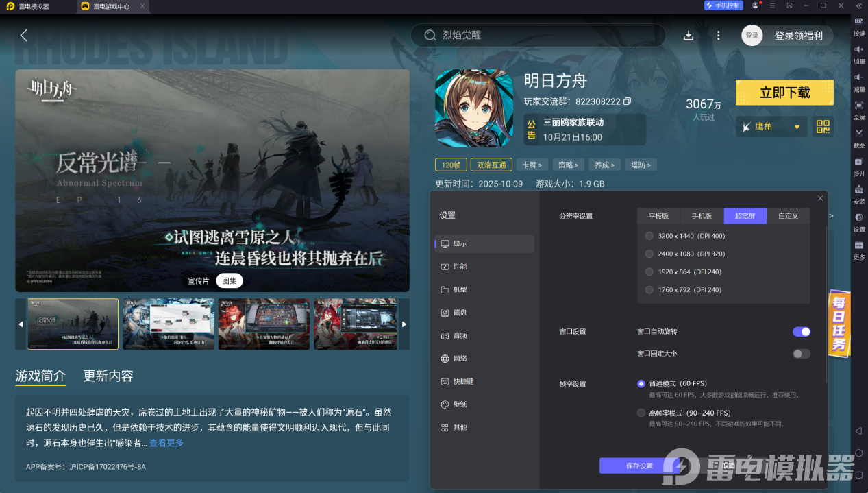
Task: Switch to the 更新内容 tab
Action: 106,376
